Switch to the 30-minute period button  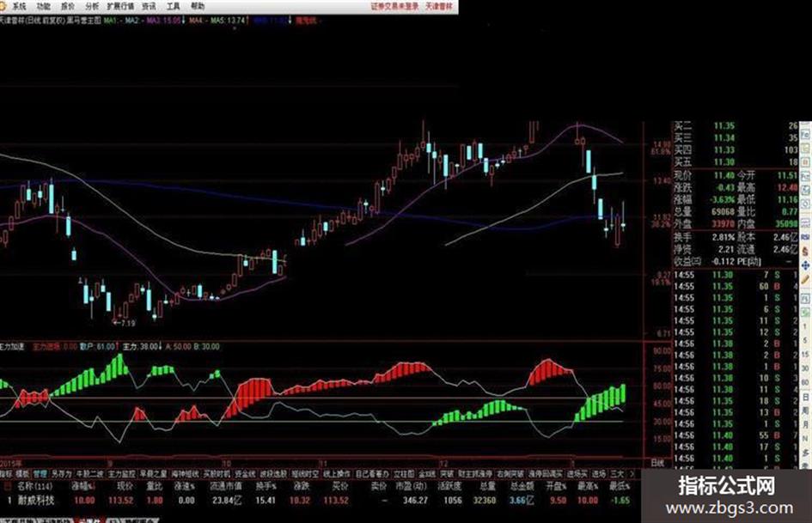tap(805, 368)
